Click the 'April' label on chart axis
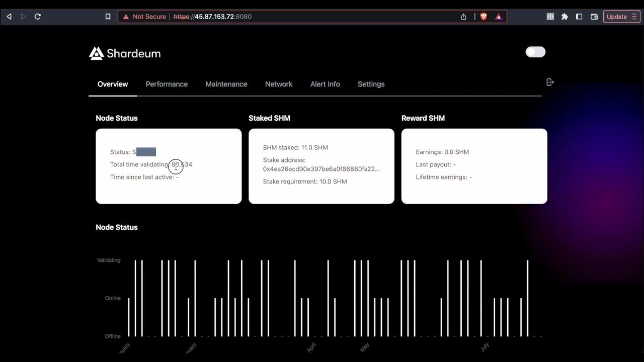 311,347
